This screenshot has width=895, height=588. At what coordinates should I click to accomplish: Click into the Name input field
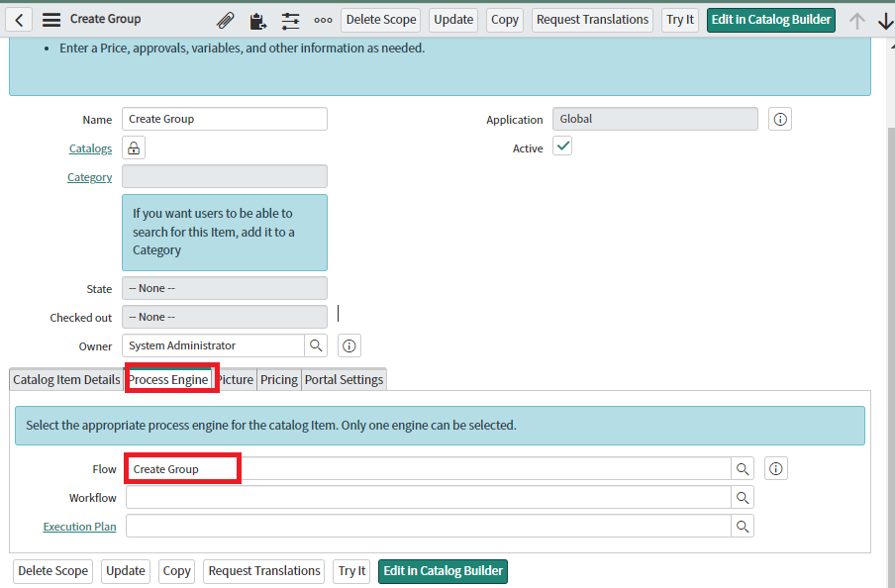coord(225,119)
